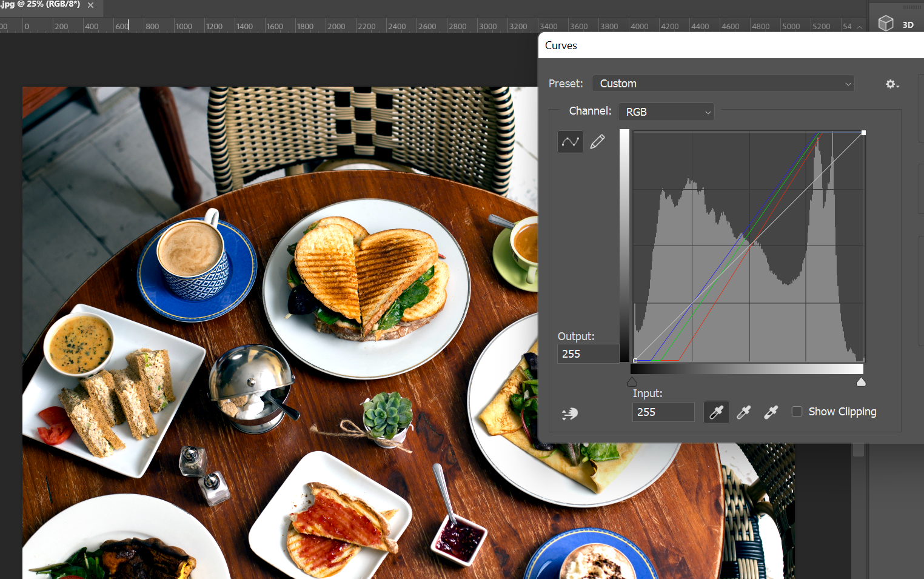Click the "Preset:" label

click(566, 84)
